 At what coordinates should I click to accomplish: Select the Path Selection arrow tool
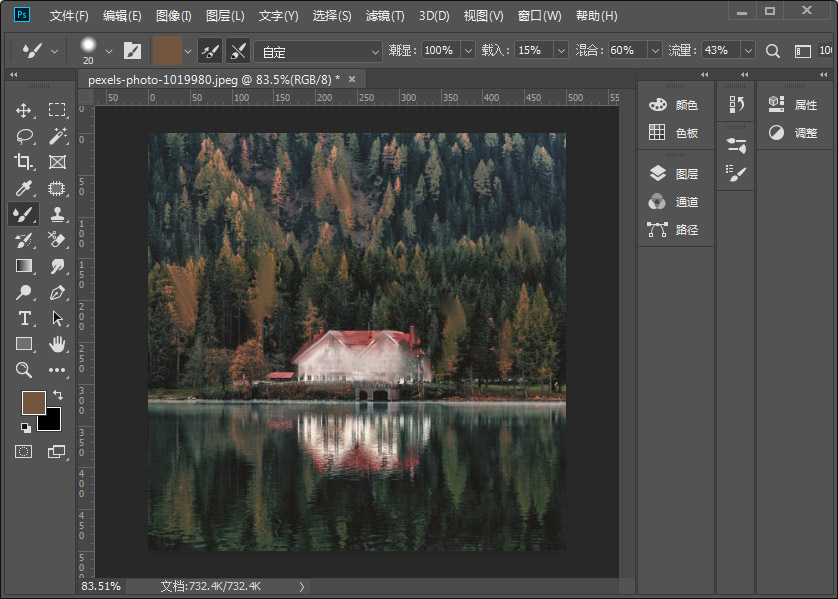[x=57, y=318]
